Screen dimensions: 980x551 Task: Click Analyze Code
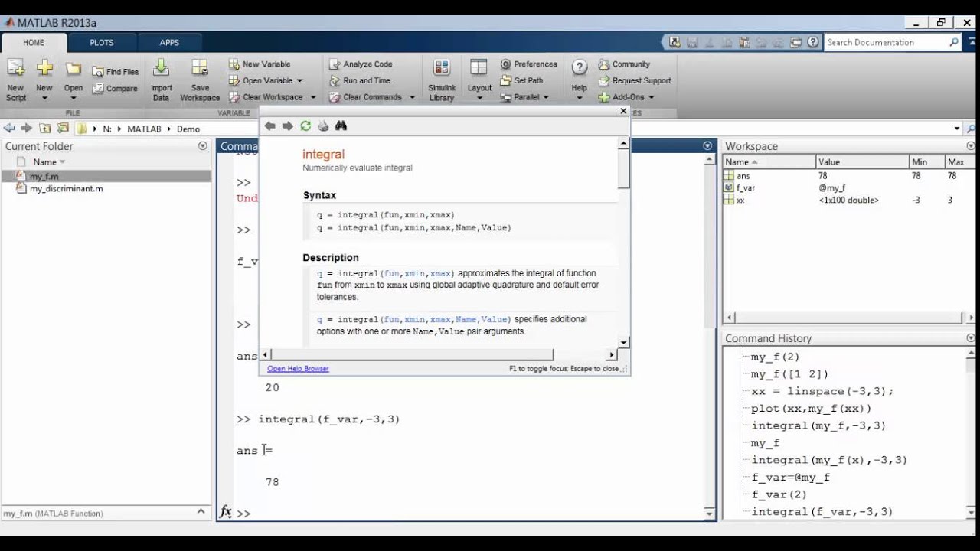coord(361,64)
